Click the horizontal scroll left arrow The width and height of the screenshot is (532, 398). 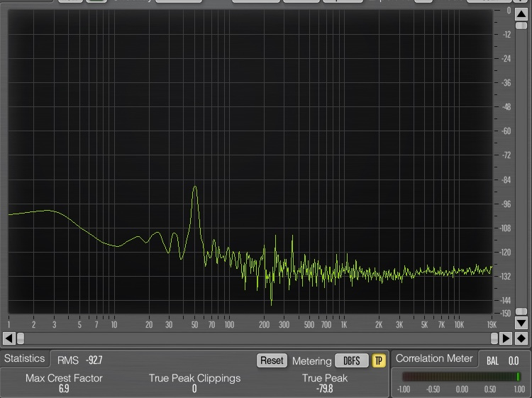point(9,338)
